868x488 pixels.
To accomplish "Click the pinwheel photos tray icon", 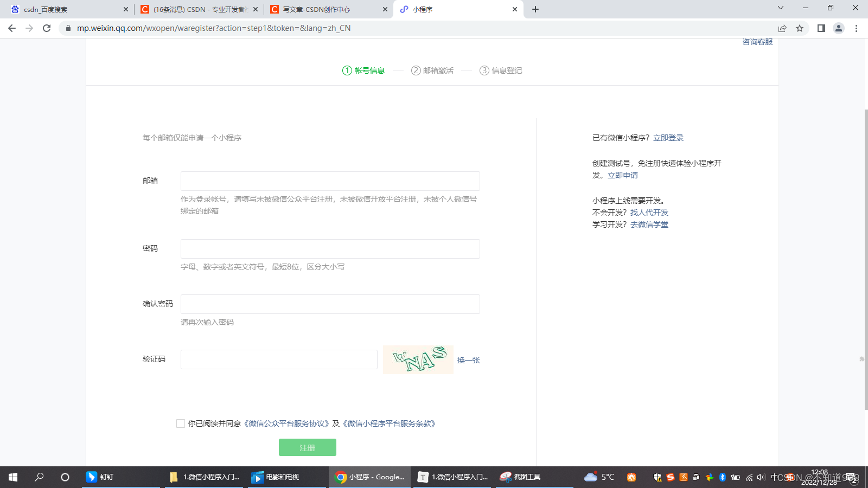I will [x=710, y=477].
